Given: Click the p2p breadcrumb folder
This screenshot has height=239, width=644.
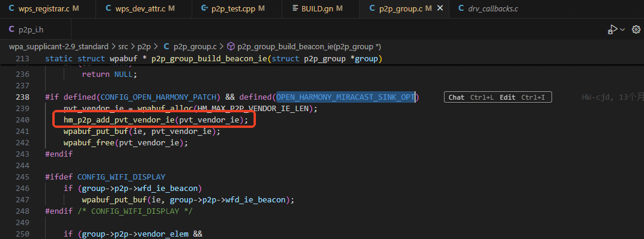Looking at the screenshot, I should (144, 46).
